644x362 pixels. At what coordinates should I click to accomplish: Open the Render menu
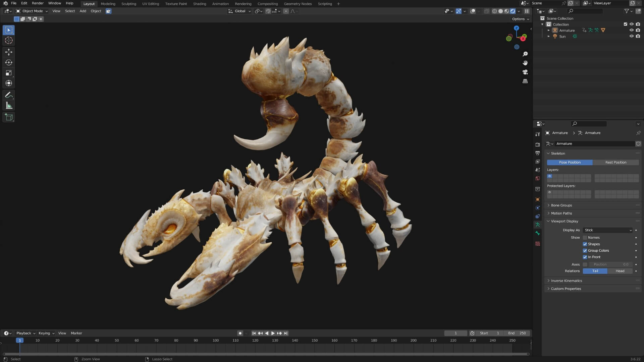pyautogui.click(x=38, y=3)
